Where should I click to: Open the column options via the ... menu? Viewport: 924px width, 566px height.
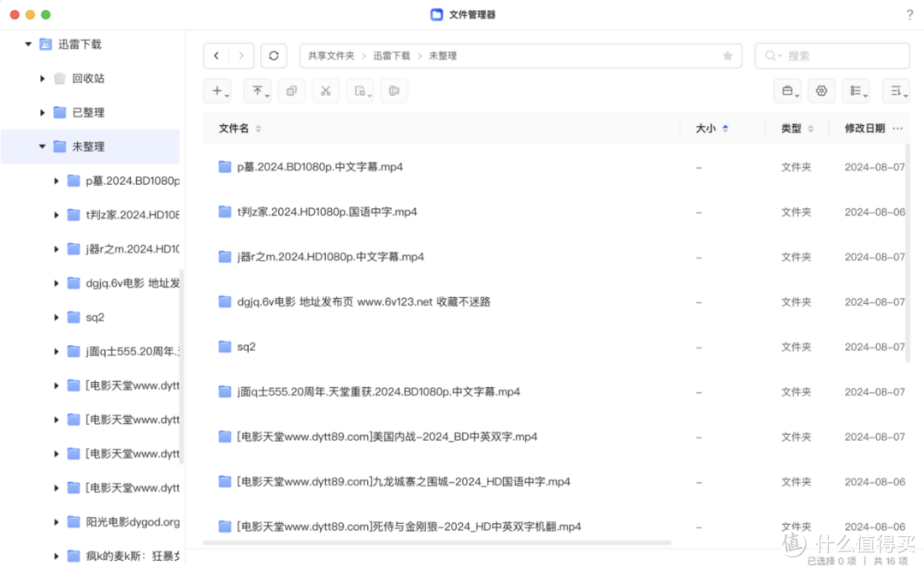click(897, 128)
